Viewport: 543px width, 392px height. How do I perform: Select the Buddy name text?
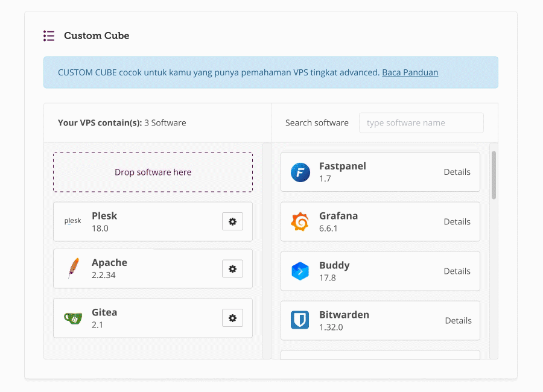334,265
